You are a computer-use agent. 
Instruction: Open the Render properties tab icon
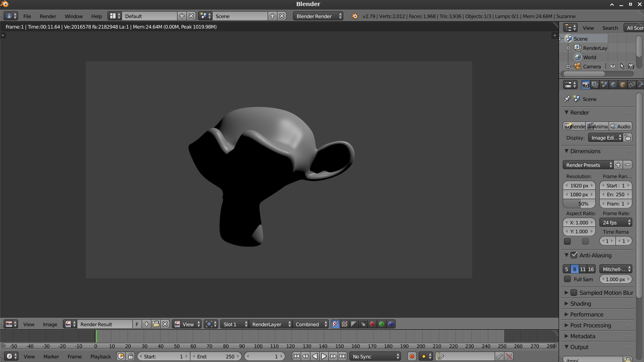(x=586, y=84)
